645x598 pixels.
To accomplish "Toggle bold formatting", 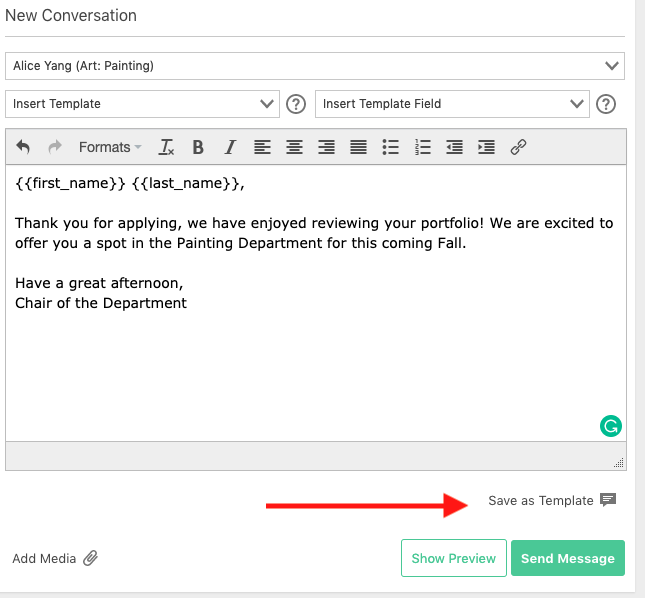I will point(198,147).
